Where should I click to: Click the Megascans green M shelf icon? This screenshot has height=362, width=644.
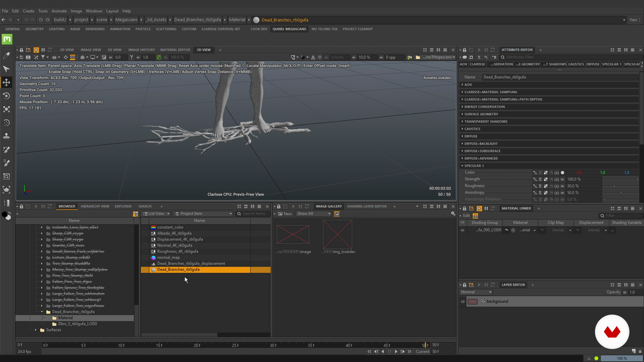tap(7, 39)
